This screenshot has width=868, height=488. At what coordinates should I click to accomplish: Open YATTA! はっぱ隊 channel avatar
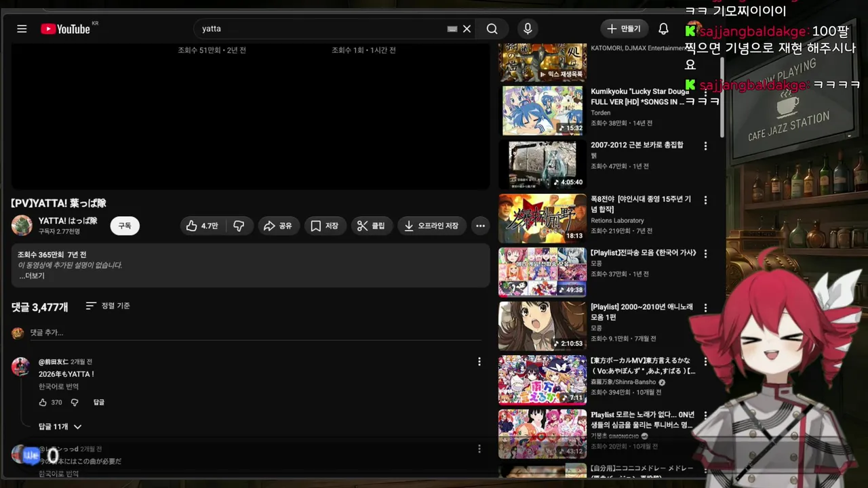coord(22,226)
